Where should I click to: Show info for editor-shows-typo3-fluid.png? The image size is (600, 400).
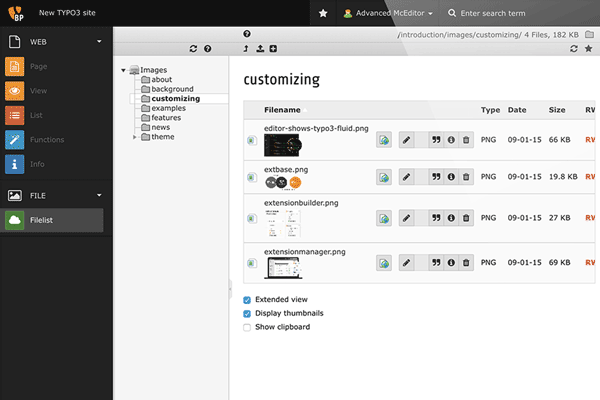point(450,141)
